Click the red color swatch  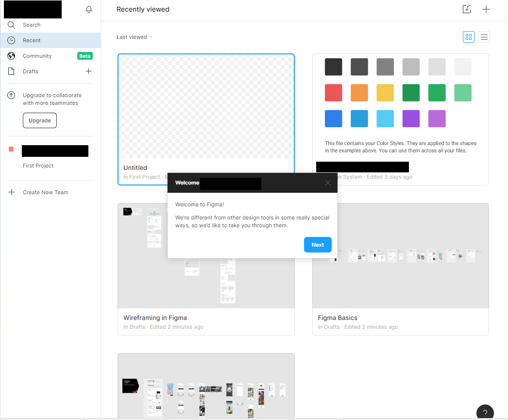(x=333, y=93)
